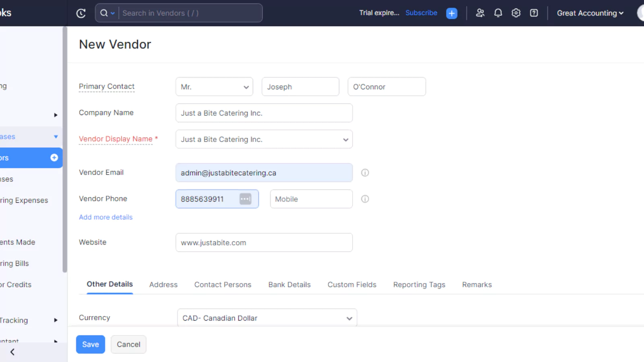644x362 pixels.
Task: Open the Currency CAD dropdown
Action: (x=267, y=318)
